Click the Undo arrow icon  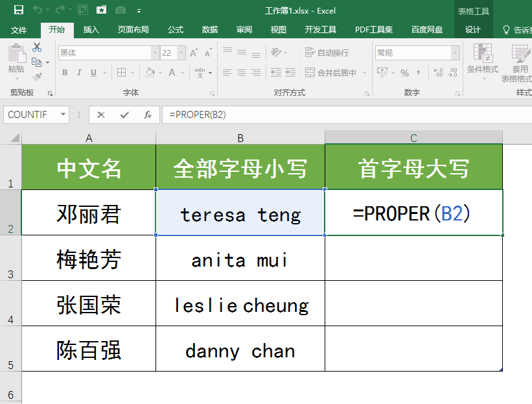38,10
